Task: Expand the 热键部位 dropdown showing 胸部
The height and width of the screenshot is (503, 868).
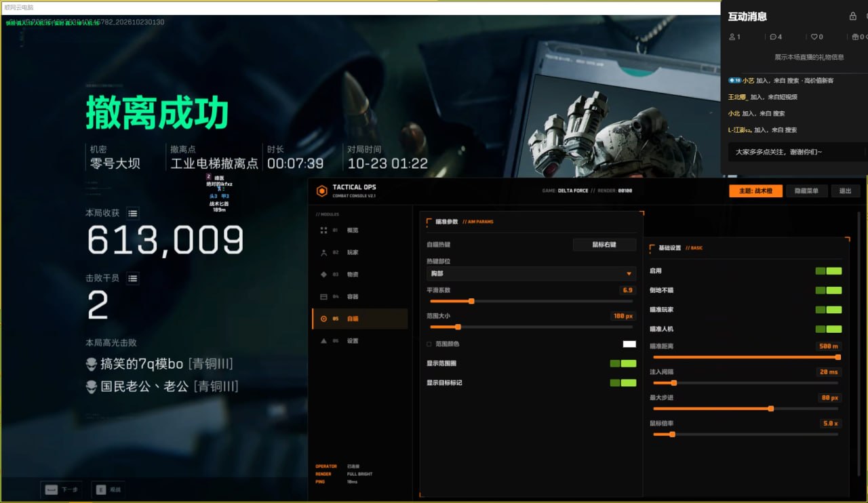Action: [531, 274]
